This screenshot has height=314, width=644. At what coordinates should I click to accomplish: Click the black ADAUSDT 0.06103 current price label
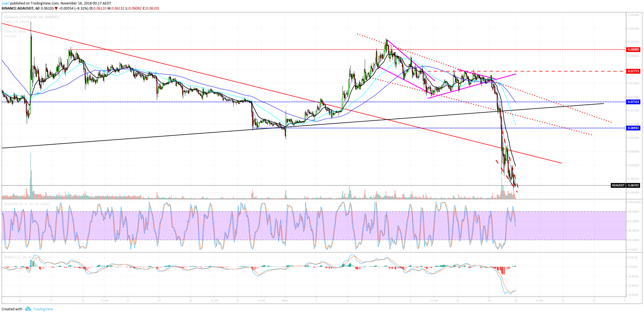tap(626, 186)
